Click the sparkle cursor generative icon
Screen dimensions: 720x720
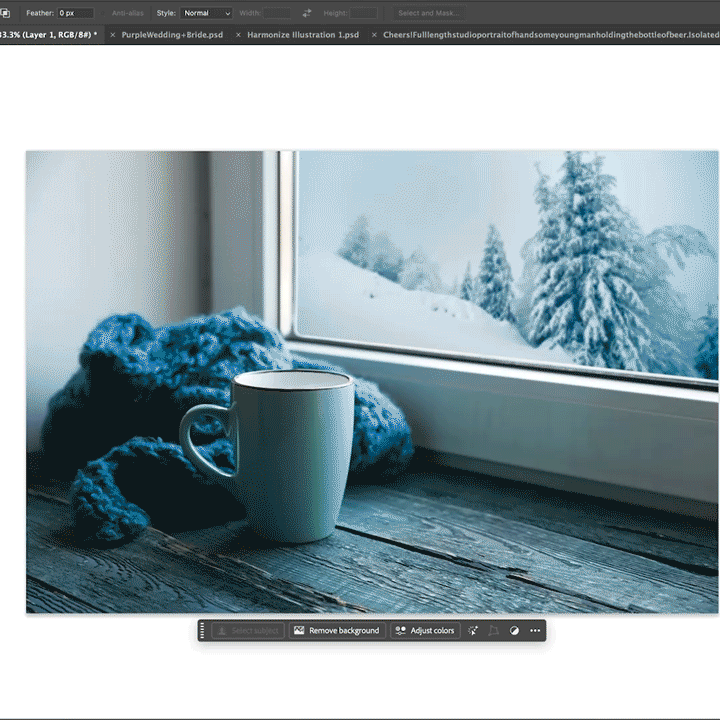(x=472, y=630)
